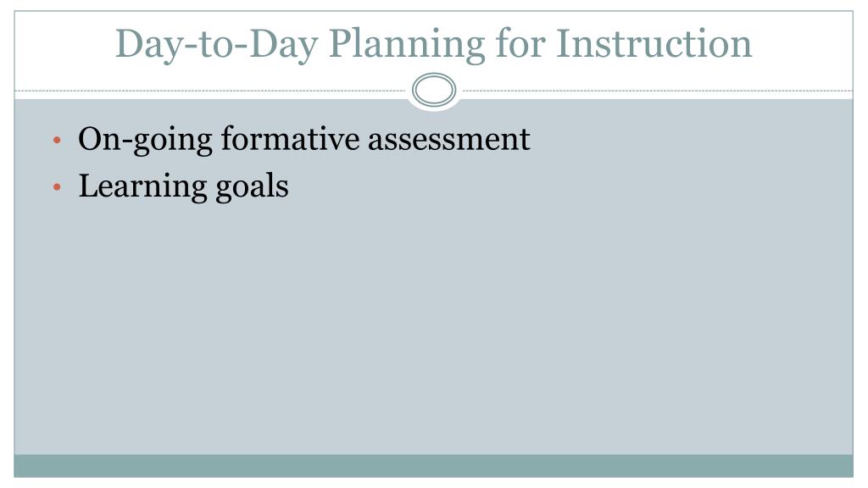Click the word Planning in the title
The height and width of the screenshot is (488, 868).
coord(407,45)
